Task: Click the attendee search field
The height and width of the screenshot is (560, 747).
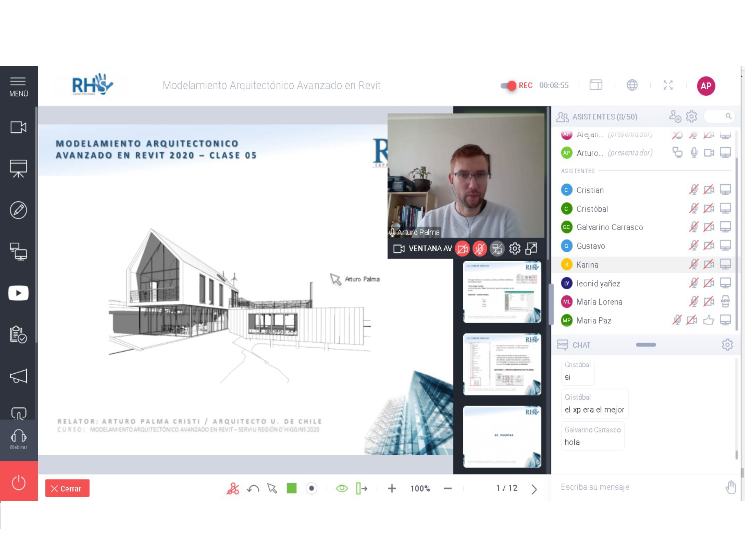Action: [x=719, y=116]
